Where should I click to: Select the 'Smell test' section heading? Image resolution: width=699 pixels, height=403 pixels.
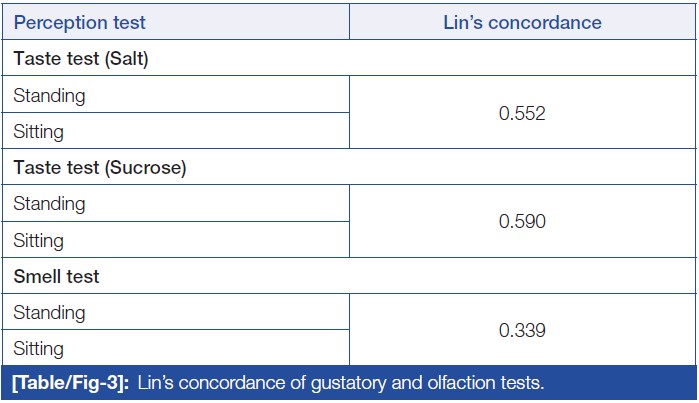[56, 277]
